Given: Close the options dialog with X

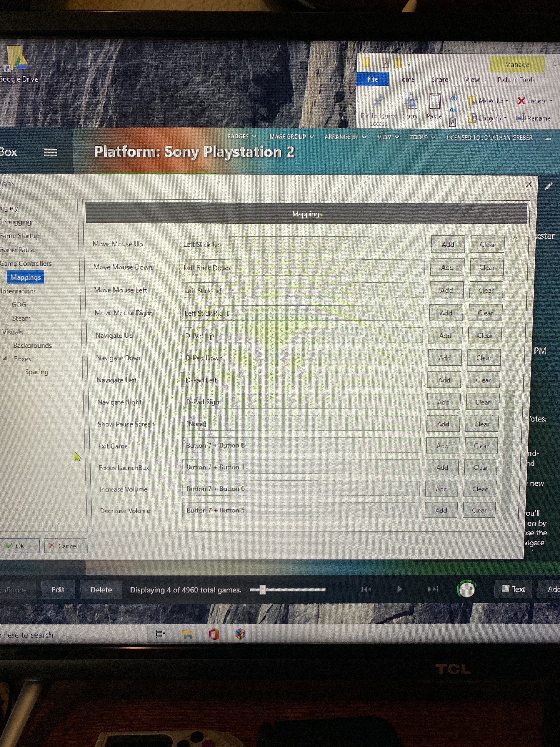Looking at the screenshot, I should click(529, 184).
